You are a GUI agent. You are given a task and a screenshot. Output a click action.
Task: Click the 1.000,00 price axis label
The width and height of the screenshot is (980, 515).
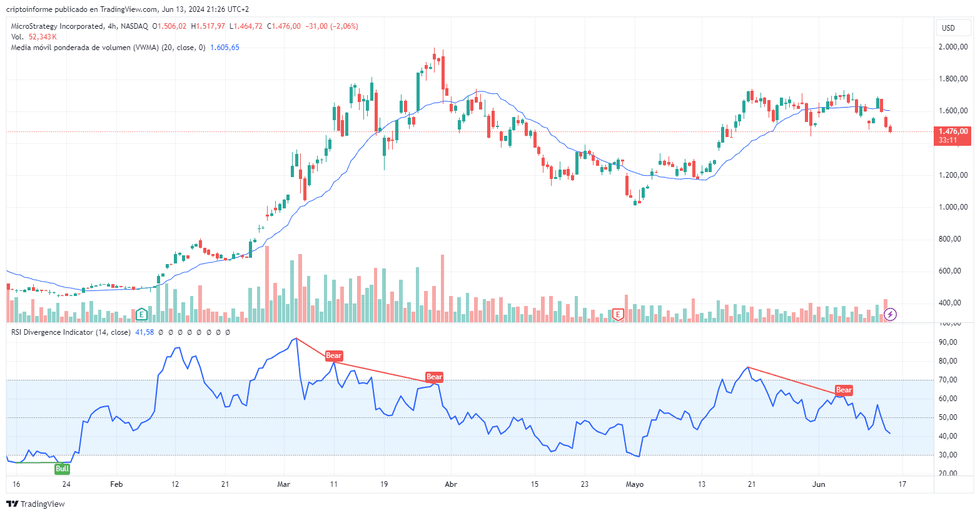pos(953,207)
